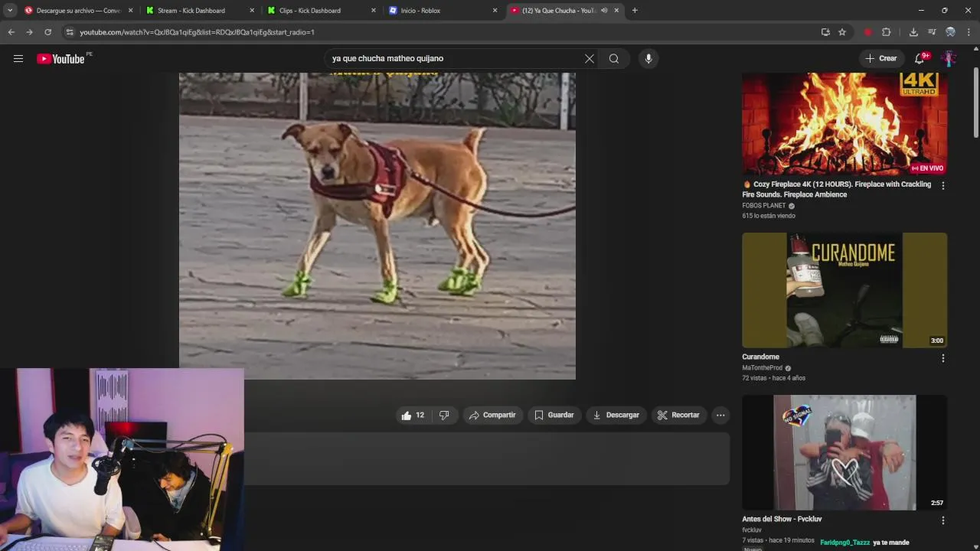The height and width of the screenshot is (551, 980).
Task: Click install app icon in address bar
Action: point(825,32)
